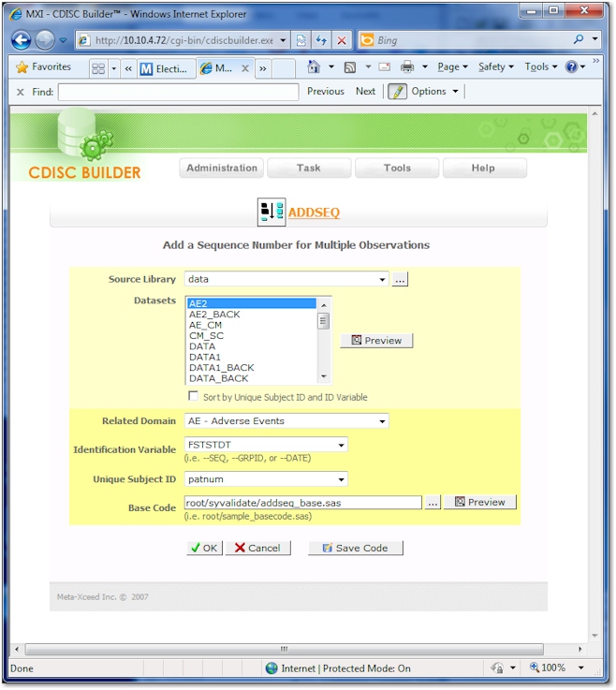Stop loading with red X icon
The image size is (616, 690).
pyautogui.click(x=342, y=40)
